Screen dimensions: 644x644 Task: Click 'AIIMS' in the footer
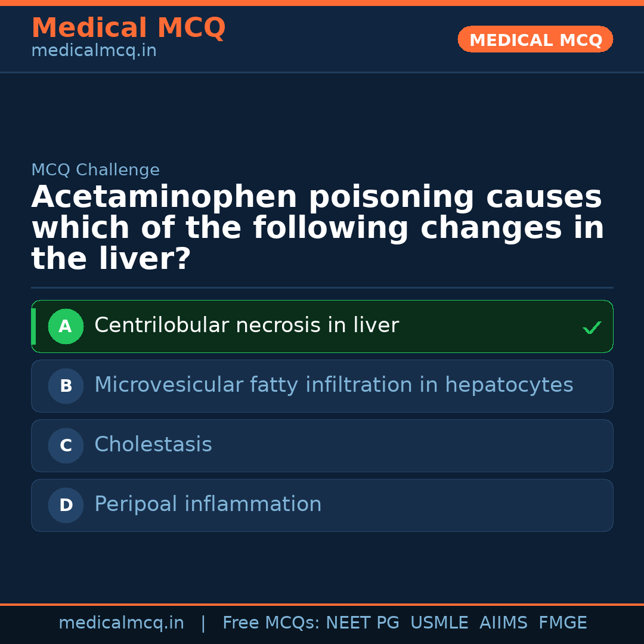[x=503, y=623]
